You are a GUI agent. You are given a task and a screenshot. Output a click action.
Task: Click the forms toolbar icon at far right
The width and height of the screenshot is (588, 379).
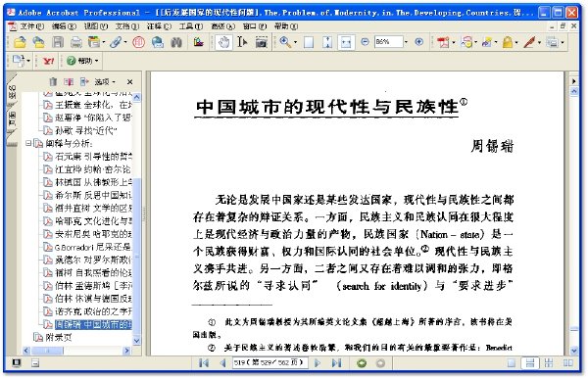point(552,42)
